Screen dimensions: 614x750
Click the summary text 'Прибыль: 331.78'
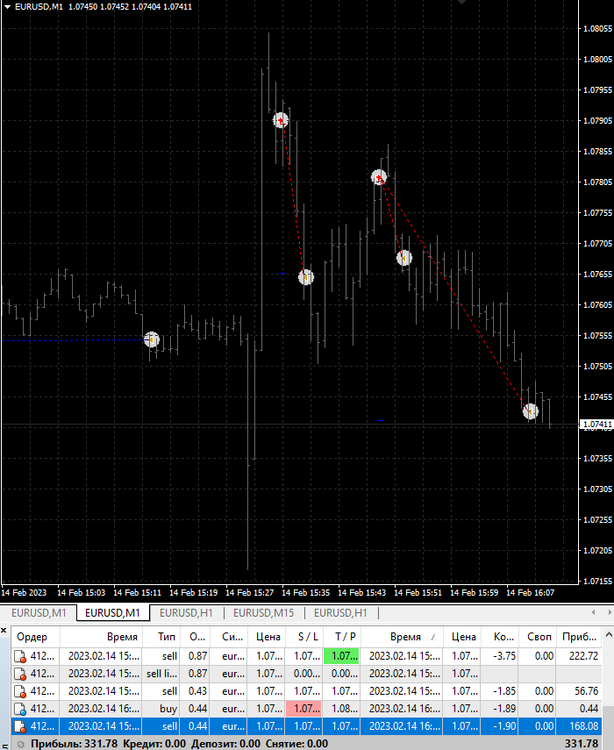(74, 744)
